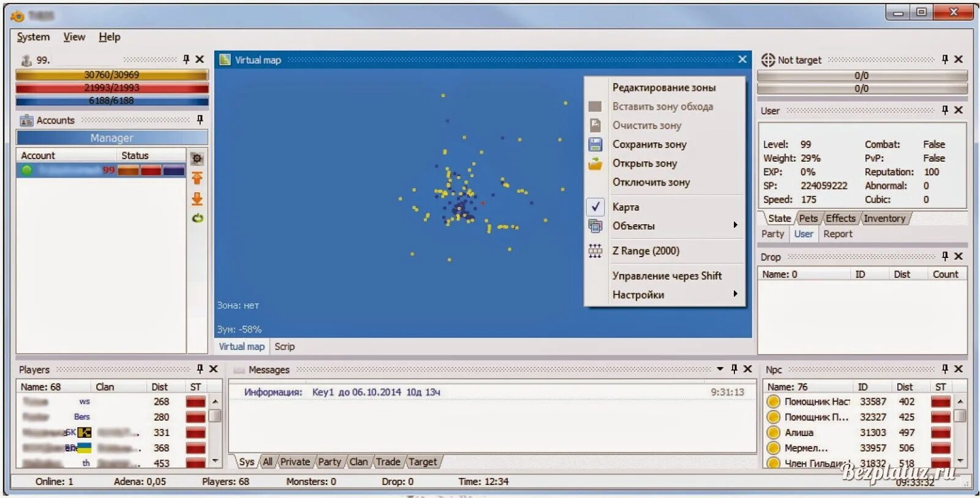Viewport: 980px width, 498px height.
Task: Click the save icon beside Сохранить зону
Action: point(595,145)
